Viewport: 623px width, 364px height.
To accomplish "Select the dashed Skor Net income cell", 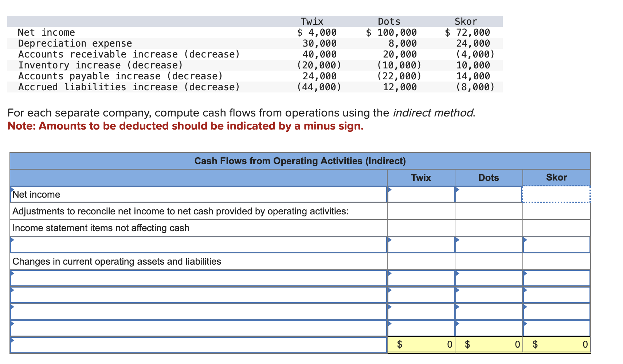I will [556, 194].
